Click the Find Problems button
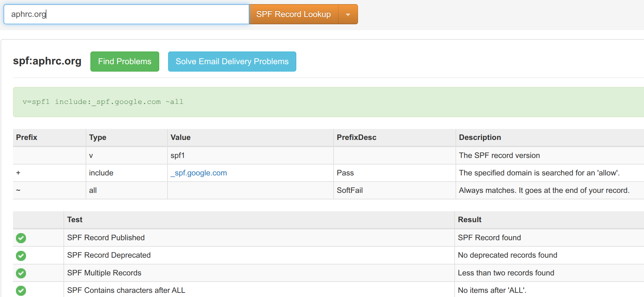 125,62
